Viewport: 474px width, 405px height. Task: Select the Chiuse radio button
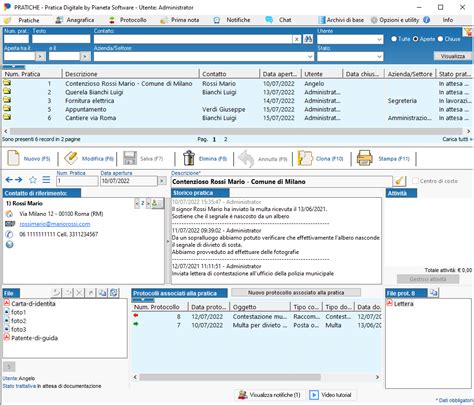[440, 39]
